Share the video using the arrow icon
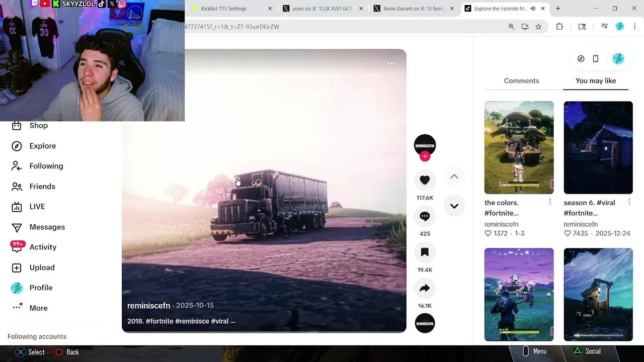Viewport: 644px width, 362px height. pyautogui.click(x=425, y=288)
